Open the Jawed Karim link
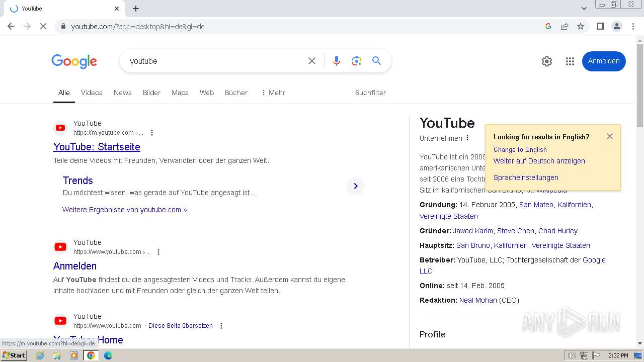Screen dimensions: 644x362 473,231
